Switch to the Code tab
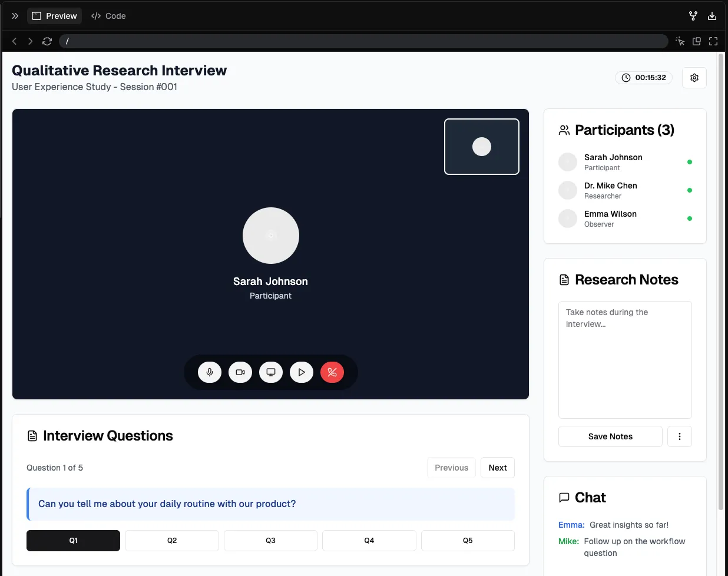Image resolution: width=728 pixels, height=576 pixels. pyautogui.click(x=109, y=16)
